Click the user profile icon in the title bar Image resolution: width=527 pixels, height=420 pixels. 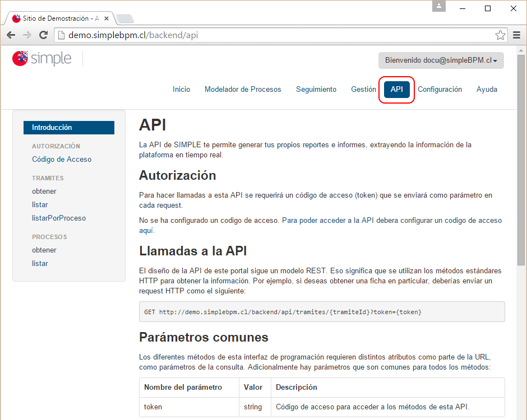point(438,6)
